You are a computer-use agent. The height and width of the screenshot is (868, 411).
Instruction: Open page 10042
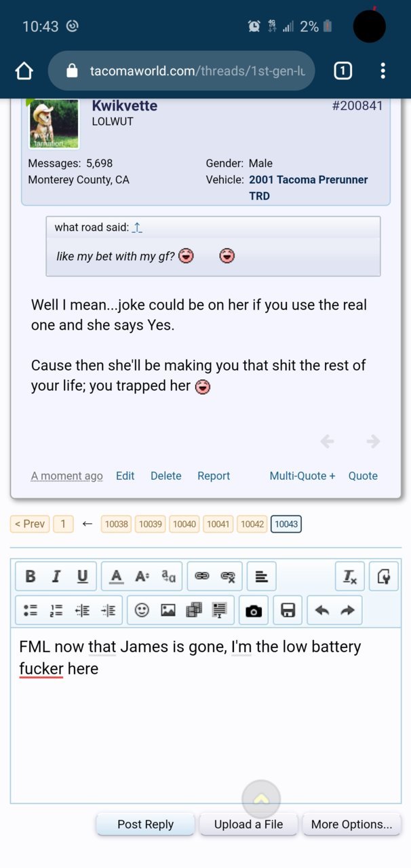pos(252,524)
